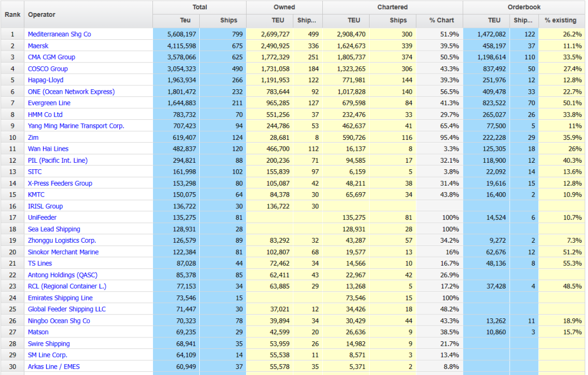Open Emirates Shipping Line link

click(60, 297)
